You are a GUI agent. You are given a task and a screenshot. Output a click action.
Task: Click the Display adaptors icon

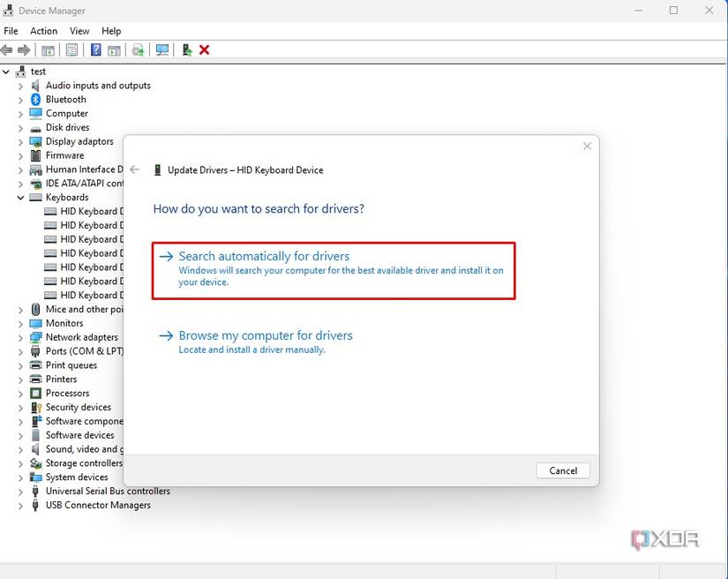point(36,141)
